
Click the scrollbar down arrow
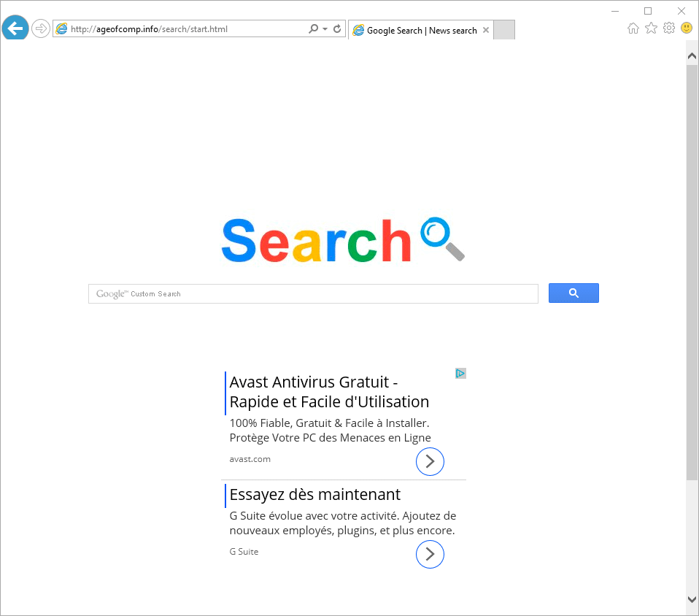692,599
